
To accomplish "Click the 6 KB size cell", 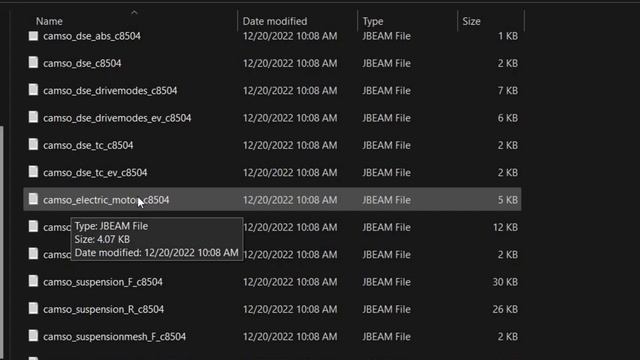I will click(x=507, y=118).
